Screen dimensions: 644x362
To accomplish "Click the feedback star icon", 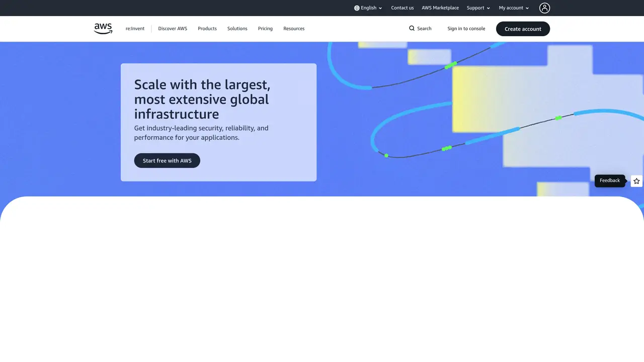I will 636,181.
